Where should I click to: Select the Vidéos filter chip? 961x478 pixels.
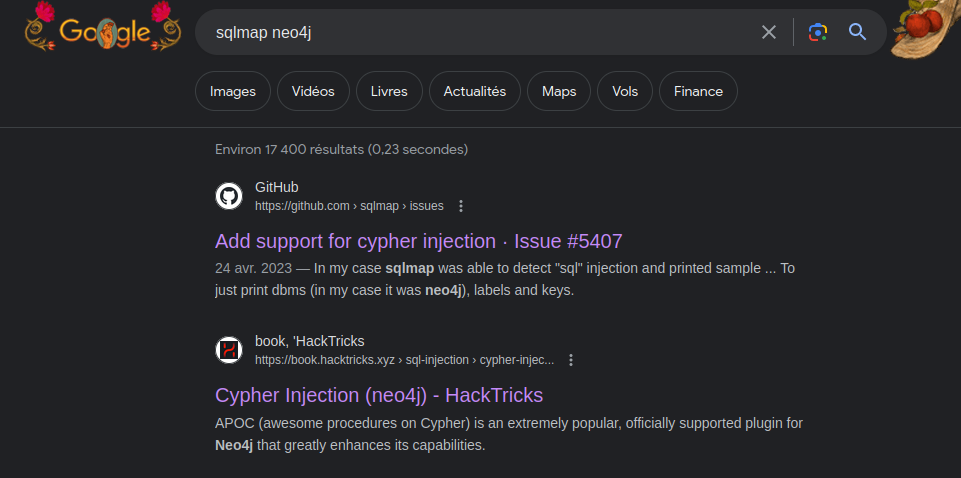pyautogui.click(x=313, y=91)
